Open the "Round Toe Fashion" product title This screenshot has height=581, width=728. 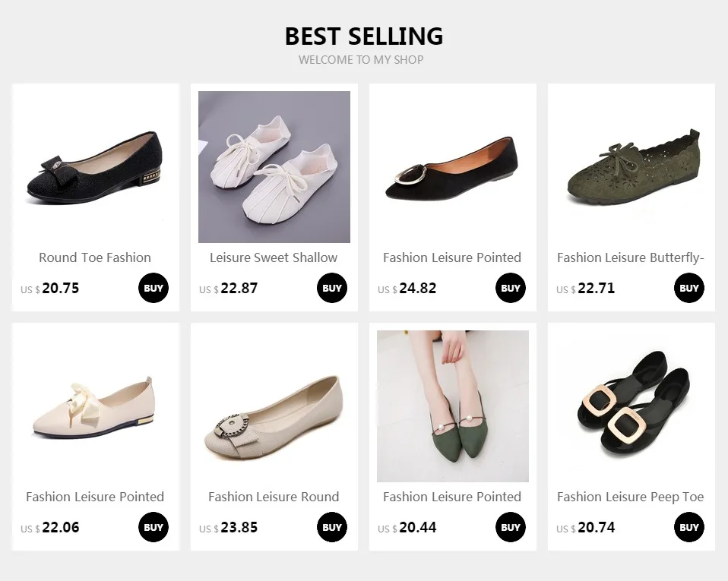95,257
